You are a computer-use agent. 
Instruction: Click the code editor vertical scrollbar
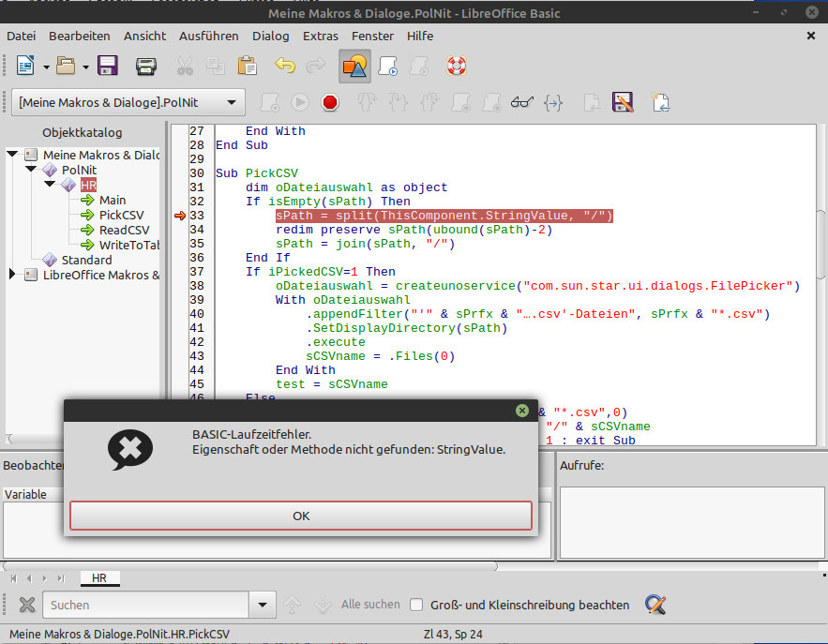[820, 244]
